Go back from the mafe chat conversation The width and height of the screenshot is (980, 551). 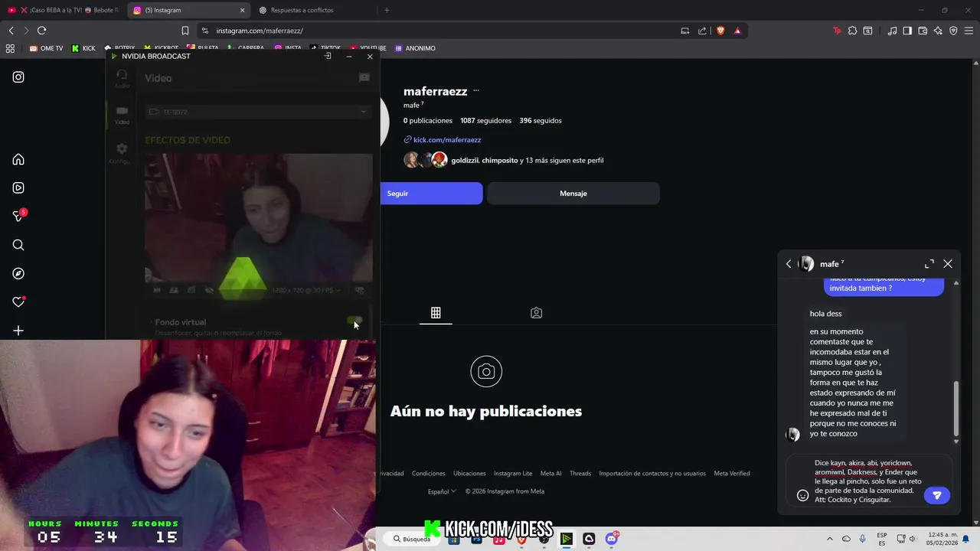[x=789, y=263]
